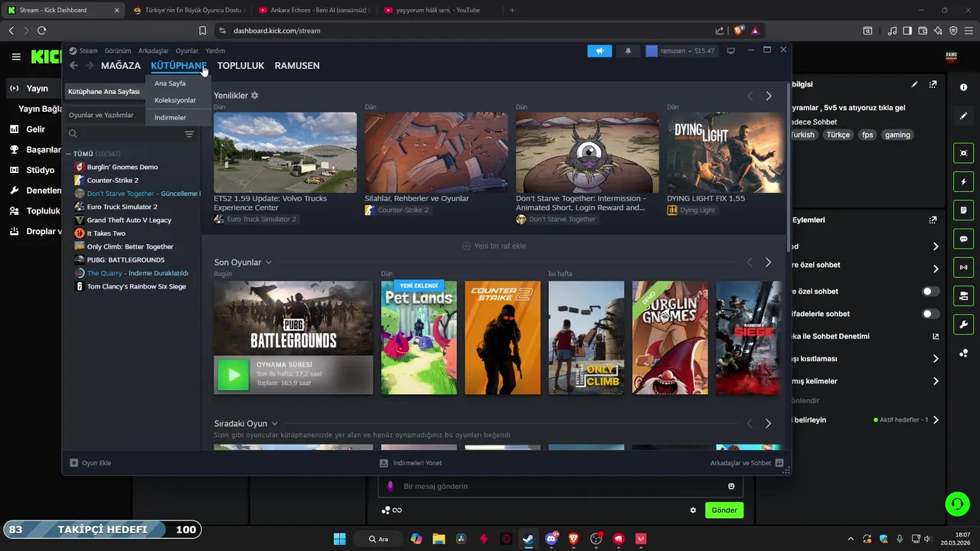Click the PUBG green play button
The width and height of the screenshot is (980, 551).
click(234, 375)
